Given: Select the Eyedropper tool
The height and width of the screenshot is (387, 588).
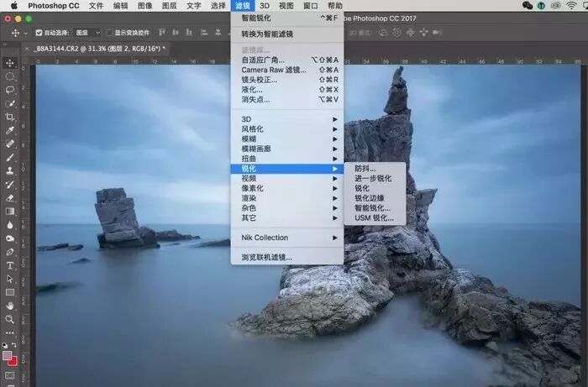Looking at the screenshot, I should pos(10,130).
